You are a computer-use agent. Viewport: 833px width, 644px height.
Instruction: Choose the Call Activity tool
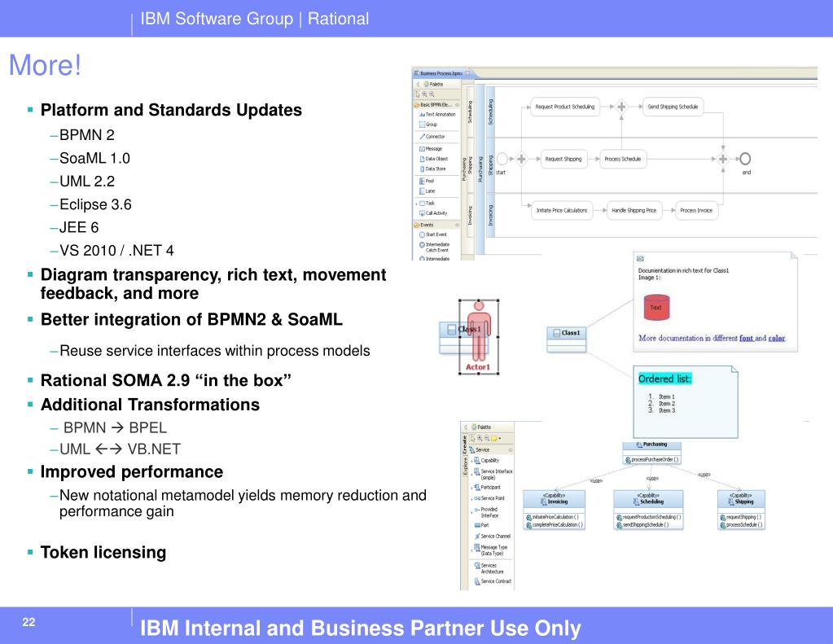[433, 213]
